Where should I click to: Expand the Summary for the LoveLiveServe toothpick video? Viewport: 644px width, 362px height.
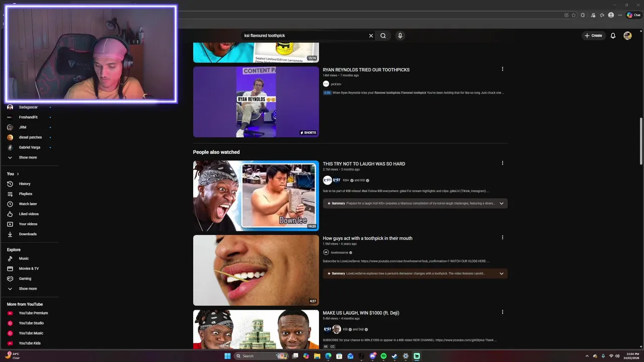415,274
